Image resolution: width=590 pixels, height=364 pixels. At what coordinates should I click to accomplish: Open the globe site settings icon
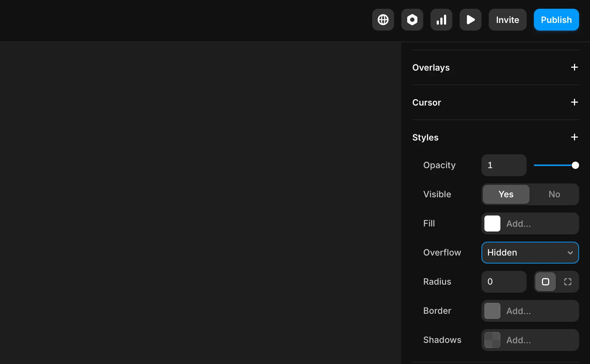coord(383,20)
